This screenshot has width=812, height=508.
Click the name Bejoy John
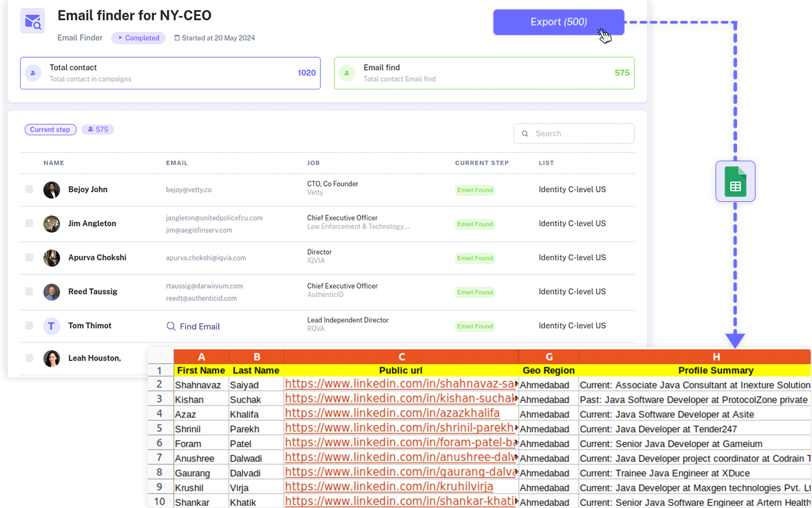[88, 189]
